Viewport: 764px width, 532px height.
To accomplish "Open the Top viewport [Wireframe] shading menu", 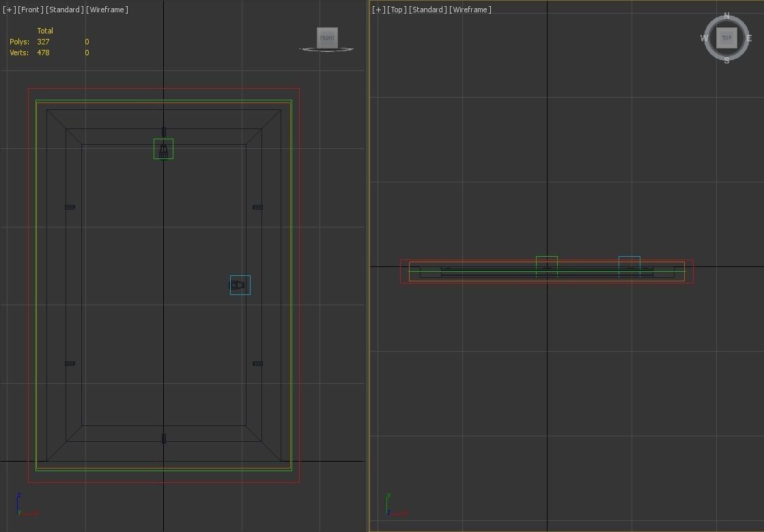I will point(470,10).
